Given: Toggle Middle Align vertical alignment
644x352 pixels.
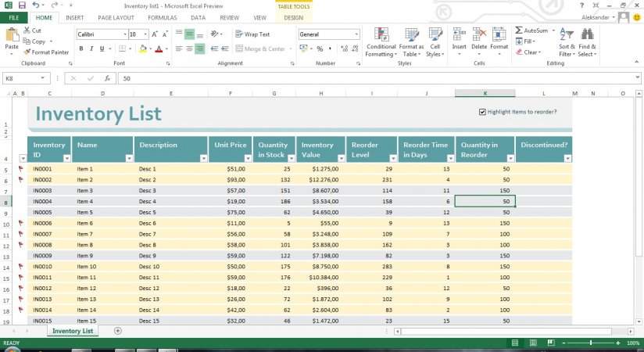Looking at the screenshot, I should pos(189,34).
